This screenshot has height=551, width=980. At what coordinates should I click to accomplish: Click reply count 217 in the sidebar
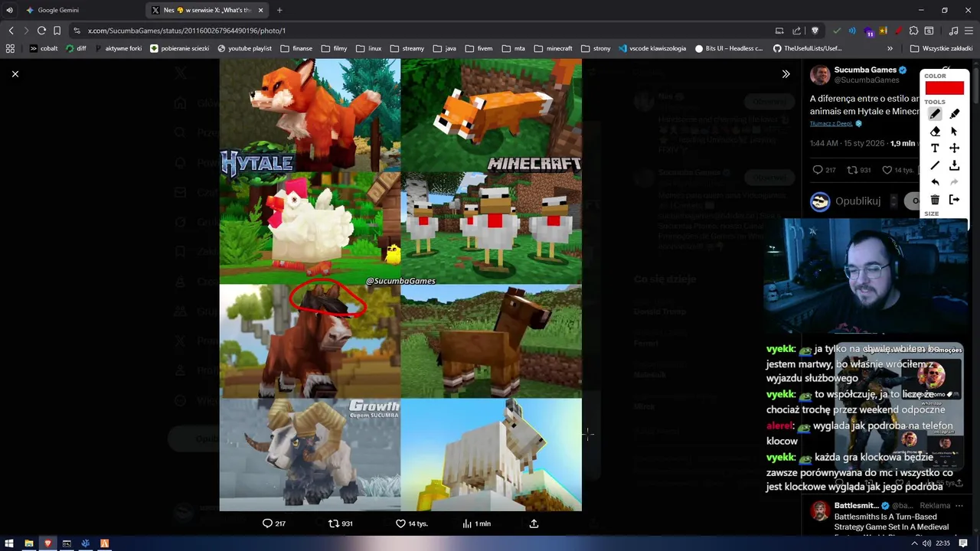[x=825, y=170]
